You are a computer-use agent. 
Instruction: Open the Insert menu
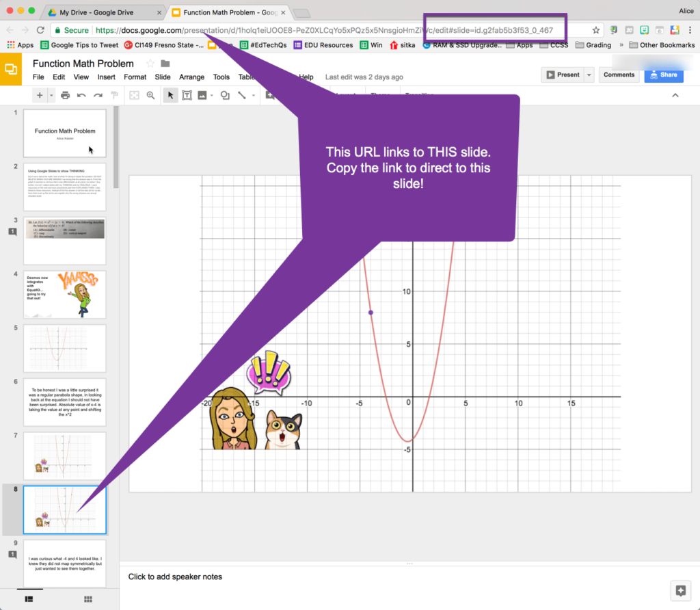pyautogui.click(x=106, y=77)
